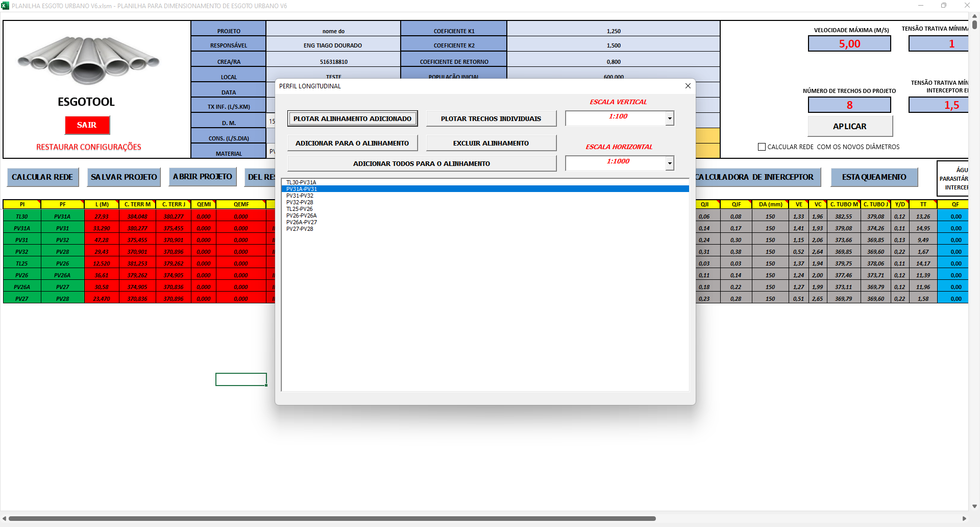Click Adicionar Todos Para o Alinhamento

tap(421, 163)
